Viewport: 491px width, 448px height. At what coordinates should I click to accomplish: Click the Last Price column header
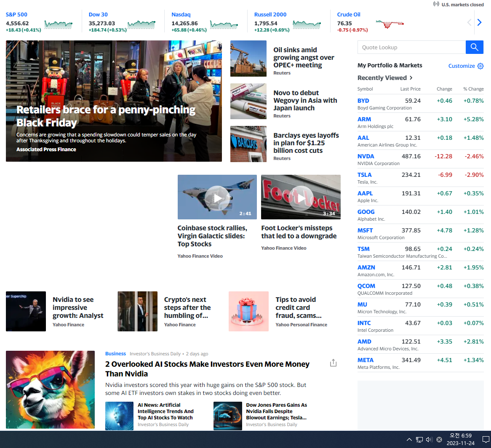coord(410,89)
